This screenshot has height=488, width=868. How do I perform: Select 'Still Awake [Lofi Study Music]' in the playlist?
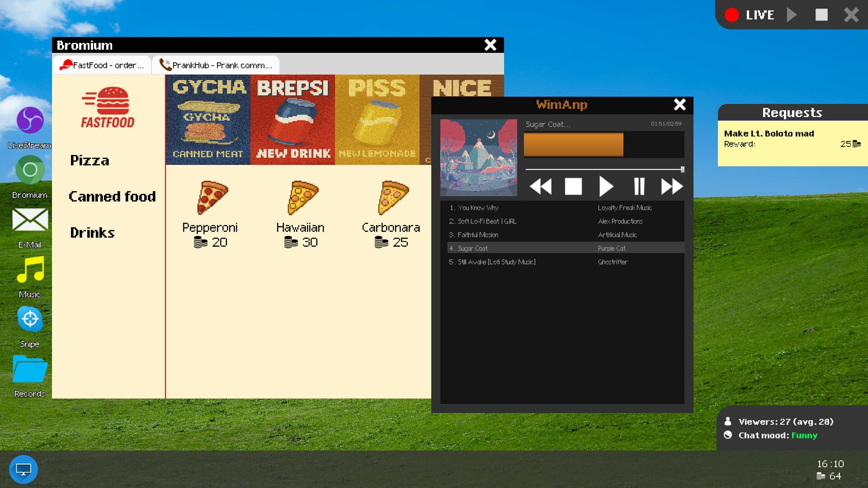click(496, 262)
